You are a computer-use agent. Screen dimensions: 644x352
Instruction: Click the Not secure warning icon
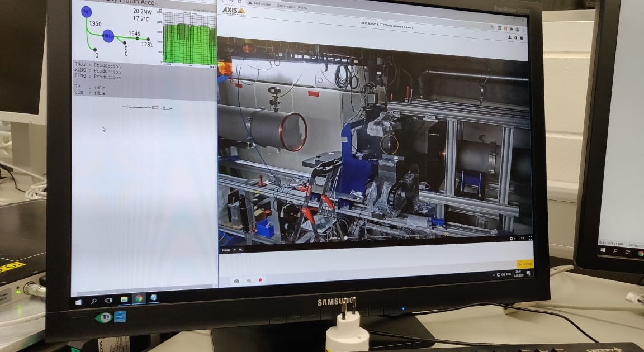tap(250, 2)
